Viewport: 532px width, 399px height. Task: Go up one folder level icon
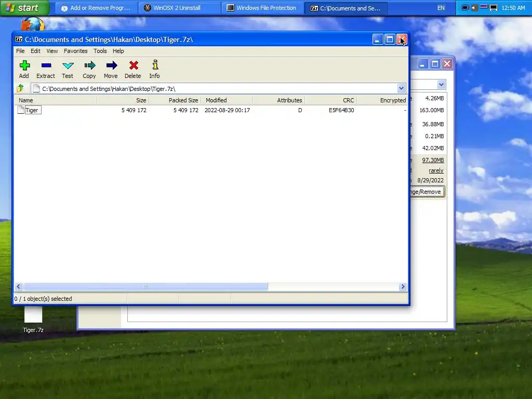[x=20, y=88]
